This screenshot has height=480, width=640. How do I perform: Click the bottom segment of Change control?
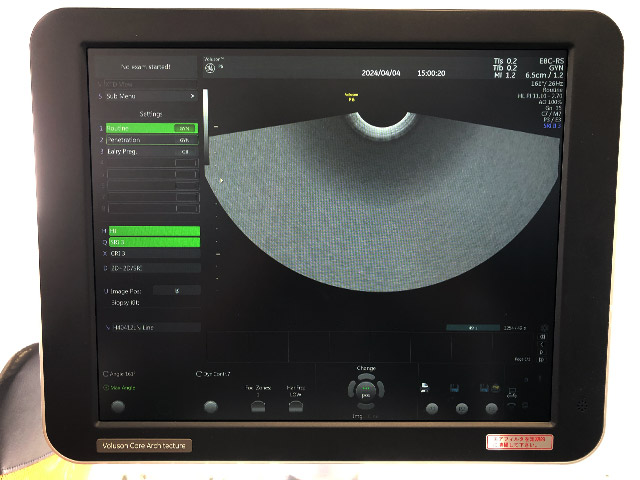pos(366,405)
